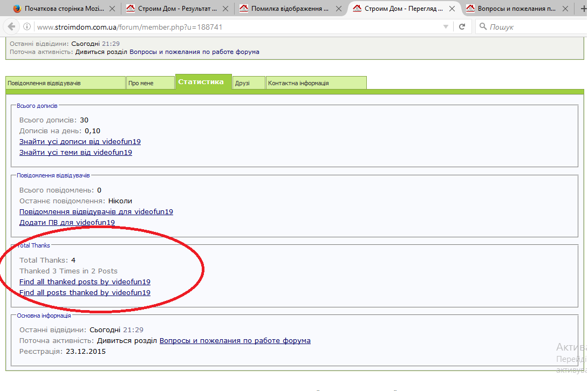Viewport: 588px width, 391px height.
Task: Close the 'Помилка відображення' tab
Action: [339, 8]
